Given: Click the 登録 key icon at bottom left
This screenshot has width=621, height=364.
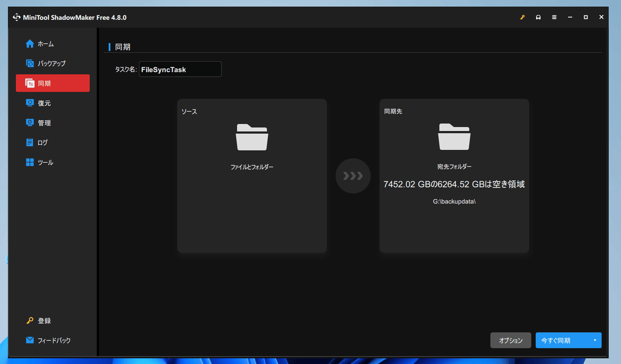Looking at the screenshot, I should (x=30, y=321).
